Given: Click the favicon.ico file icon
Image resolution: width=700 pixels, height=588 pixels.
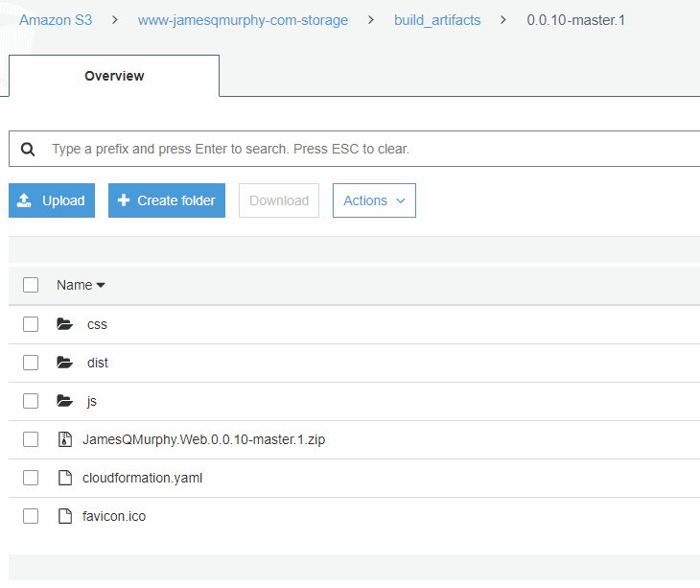Looking at the screenshot, I should pyautogui.click(x=65, y=516).
